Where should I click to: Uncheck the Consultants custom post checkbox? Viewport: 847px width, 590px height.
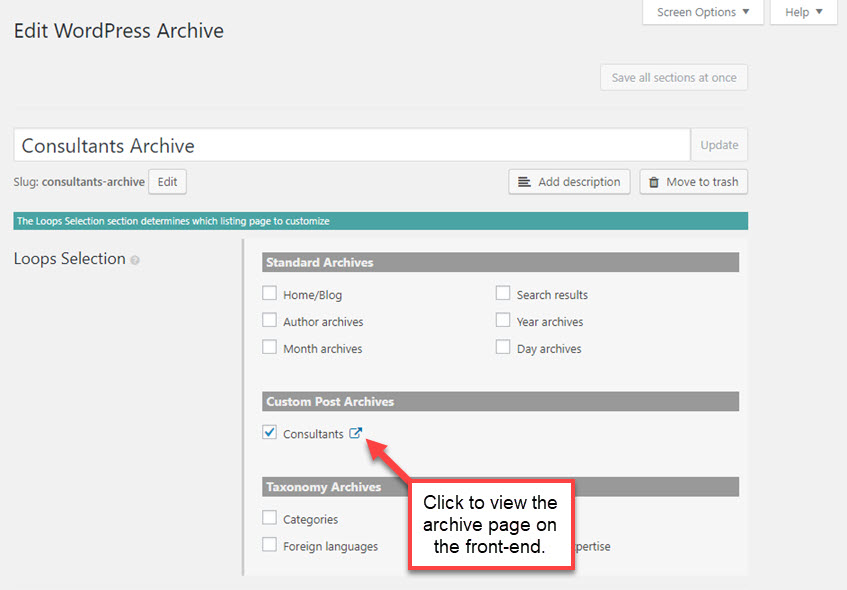pos(270,433)
